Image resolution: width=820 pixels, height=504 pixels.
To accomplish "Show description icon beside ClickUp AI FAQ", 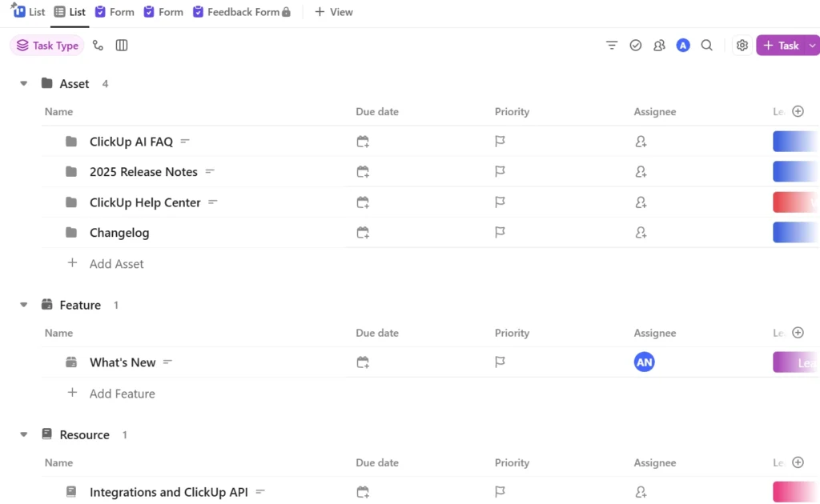I will 185,141.
